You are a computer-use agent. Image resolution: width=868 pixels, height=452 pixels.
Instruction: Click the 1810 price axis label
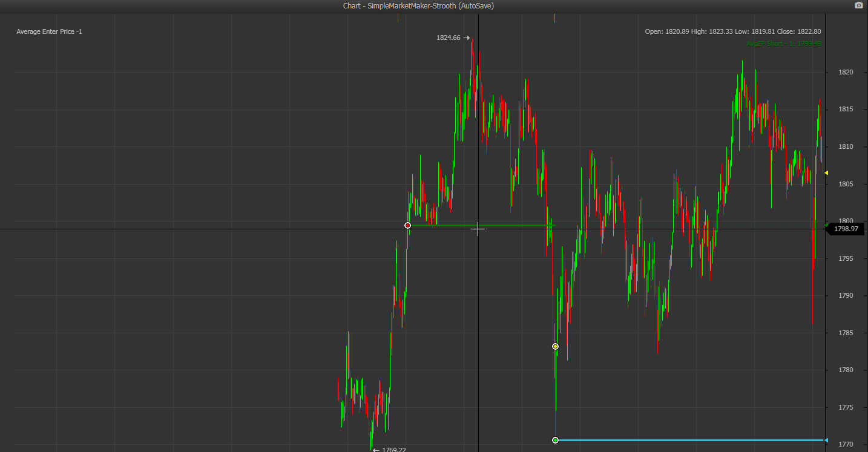[845, 146]
